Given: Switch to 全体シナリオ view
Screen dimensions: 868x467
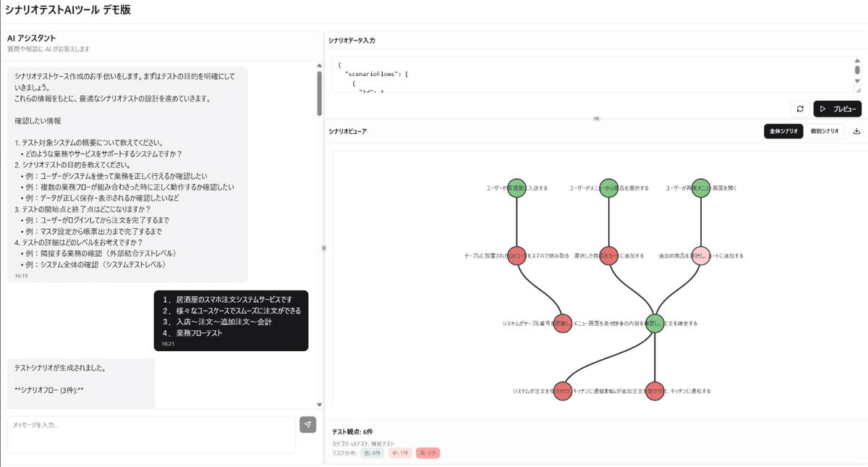Looking at the screenshot, I should click(x=783, y=131).
